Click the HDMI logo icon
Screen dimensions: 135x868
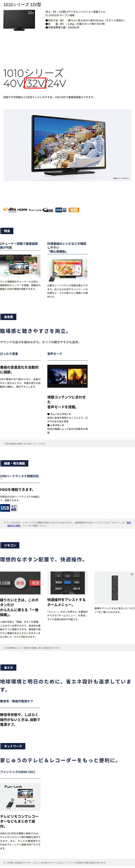(x=22, y=210)
